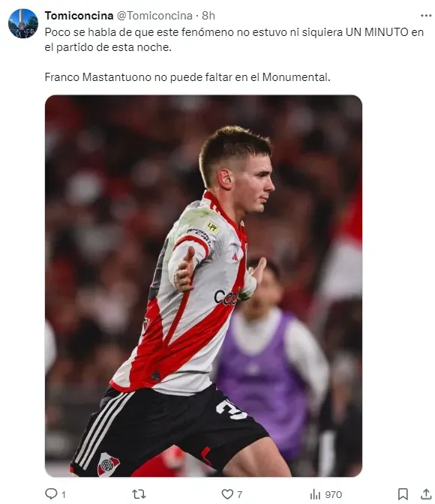This screenshot has width=435, height=504.
Task: Open the @Tomiconcina handle link
Action: coord(154,16)
